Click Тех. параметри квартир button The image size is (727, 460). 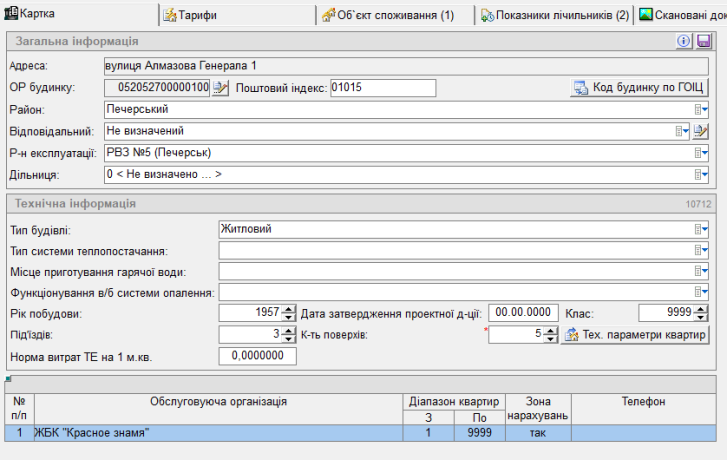(x=635, y=334)
